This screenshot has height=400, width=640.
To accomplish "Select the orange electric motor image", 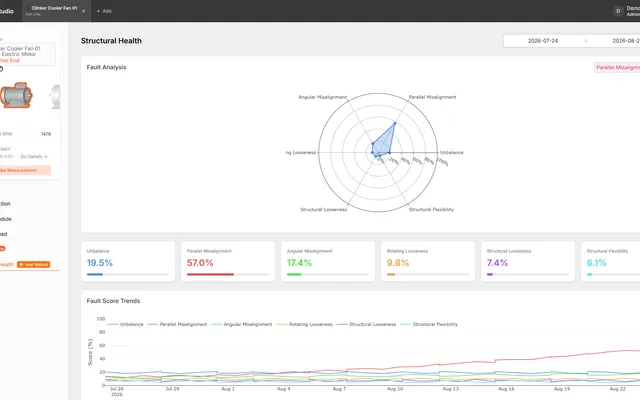I will (x=16, y=96).
